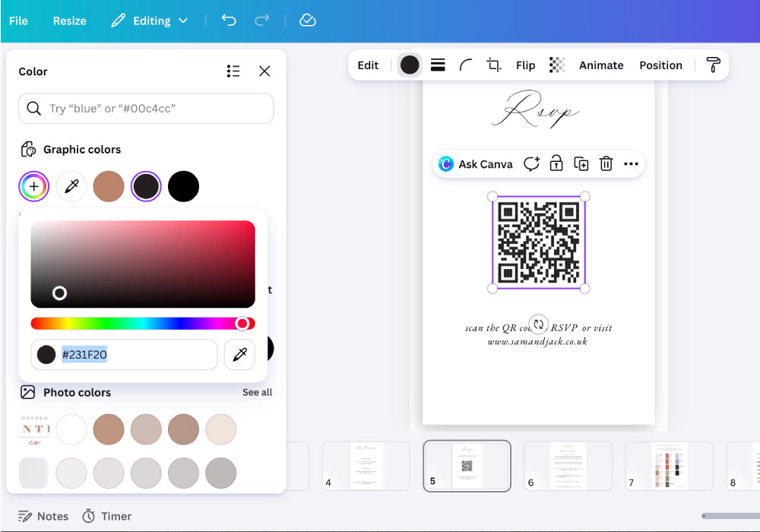Click the copy style paint roller icon
760x532 pixels.
713,65
